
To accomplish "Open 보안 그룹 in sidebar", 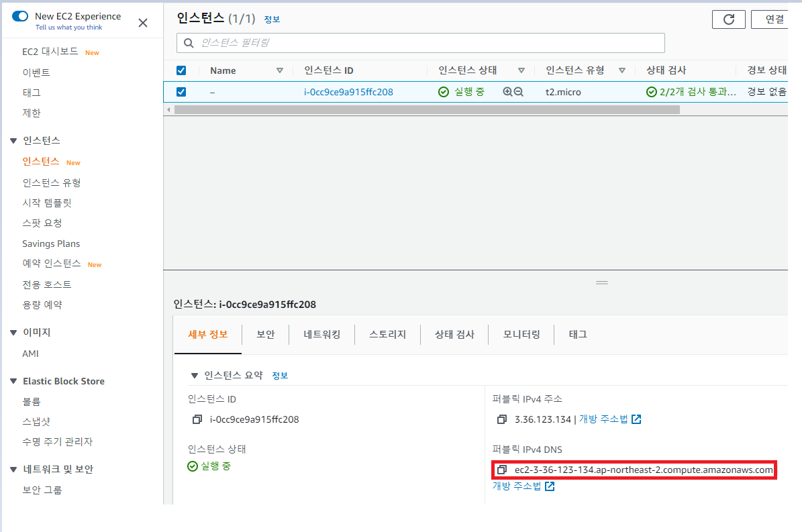I will click(42, 490).
